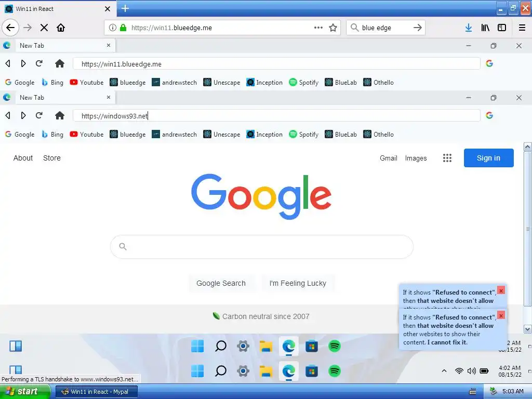
Task: Click the blue Sign in button
Action: click(x=488, y=158)
